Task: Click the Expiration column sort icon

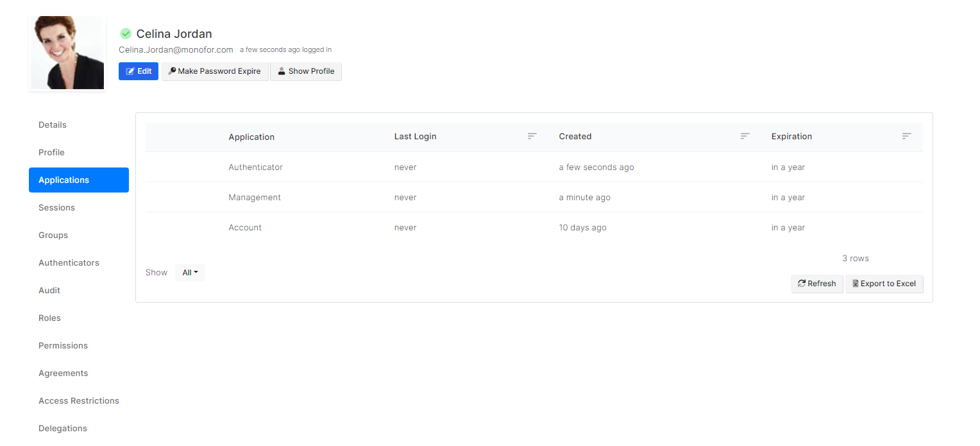Action: [906, 136]
